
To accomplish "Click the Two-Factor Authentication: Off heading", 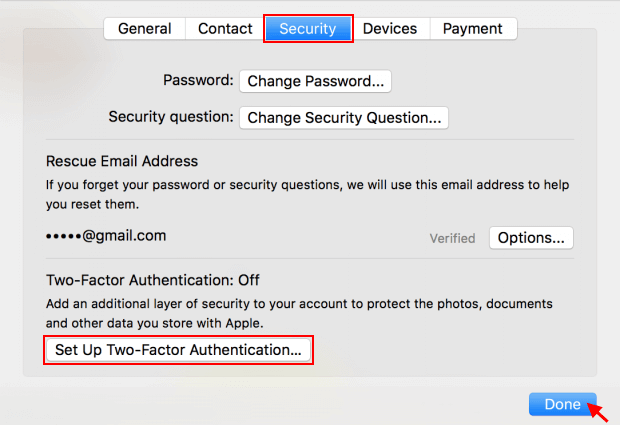I will tap(153, 280).
